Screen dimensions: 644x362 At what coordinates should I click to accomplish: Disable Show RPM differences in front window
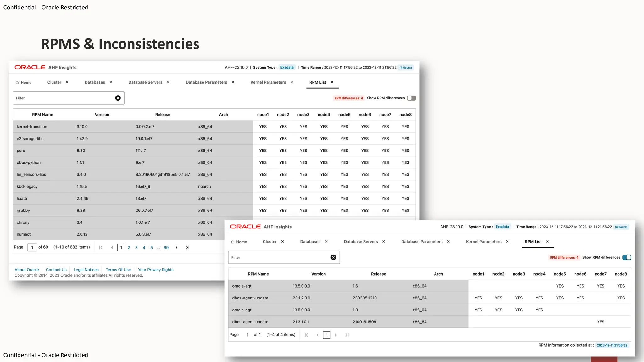(x=627, y=257)
